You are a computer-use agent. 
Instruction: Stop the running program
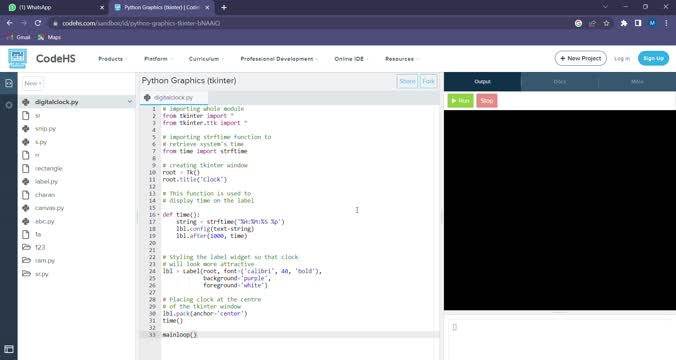click(487, 100)
